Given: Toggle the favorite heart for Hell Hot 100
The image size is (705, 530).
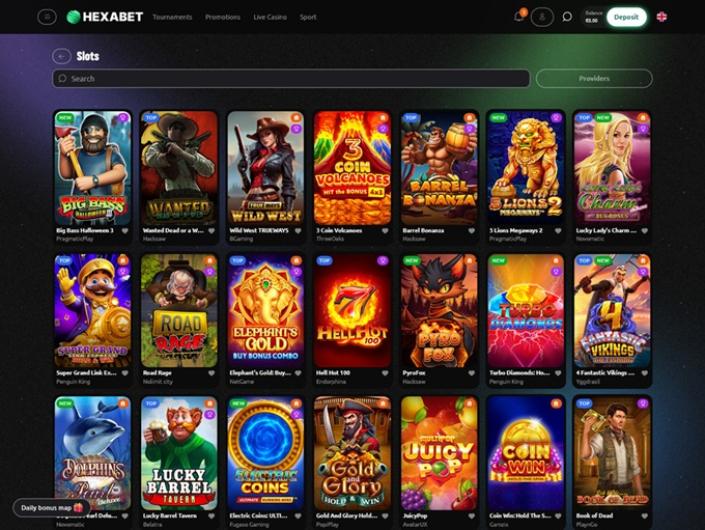Looking at the screenshot, I should pyautogui.click(x=385, y=373).
